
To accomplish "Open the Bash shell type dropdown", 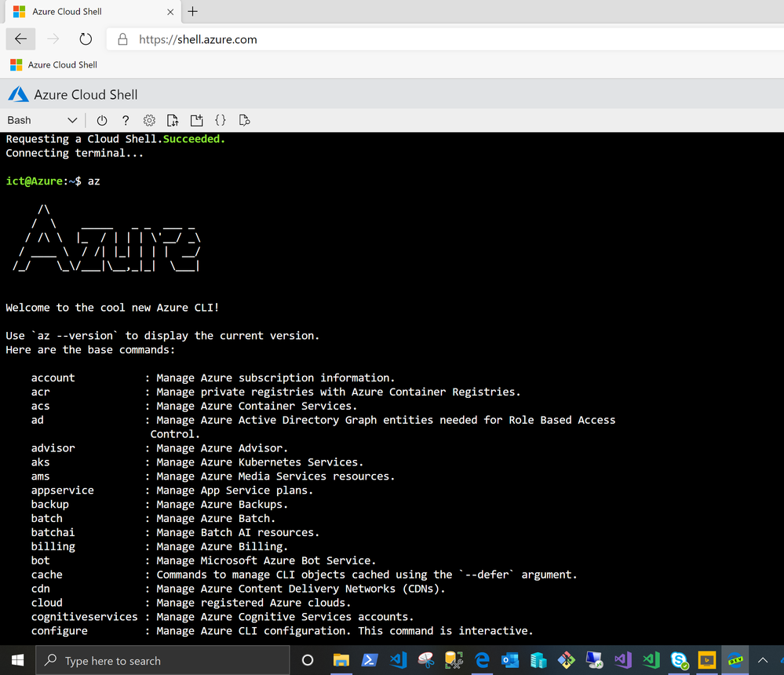I will [42, 121].
